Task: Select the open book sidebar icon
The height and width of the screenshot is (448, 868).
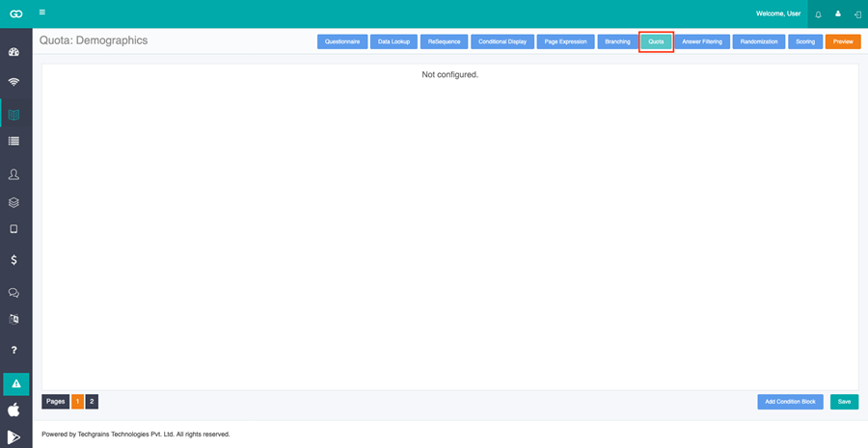Action: tap(14, 115)
